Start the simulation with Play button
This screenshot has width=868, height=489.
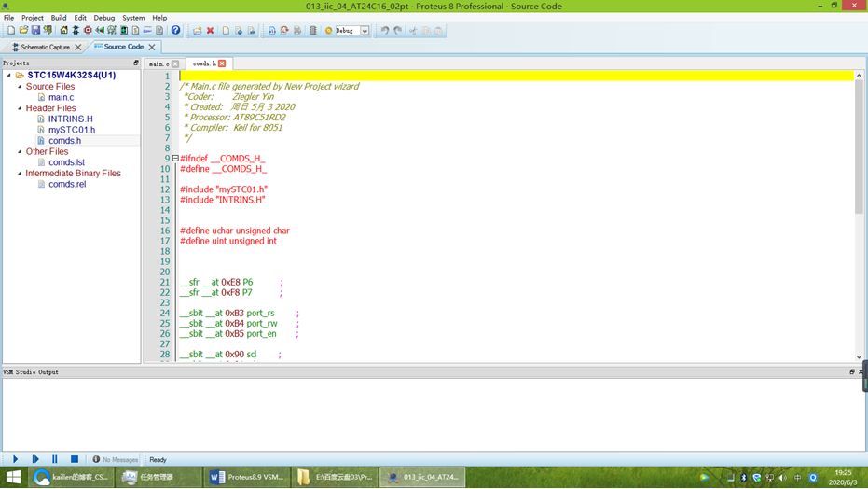tap(16, 459)
